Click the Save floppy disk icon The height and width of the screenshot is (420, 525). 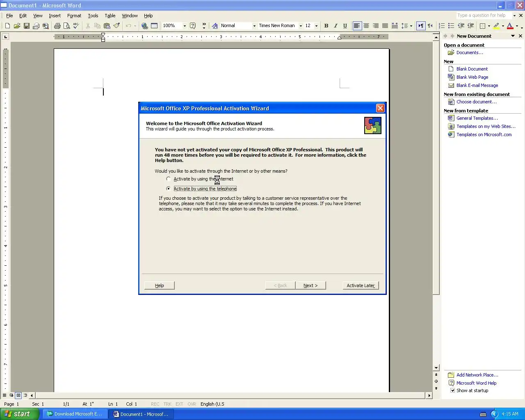[26, 25]
